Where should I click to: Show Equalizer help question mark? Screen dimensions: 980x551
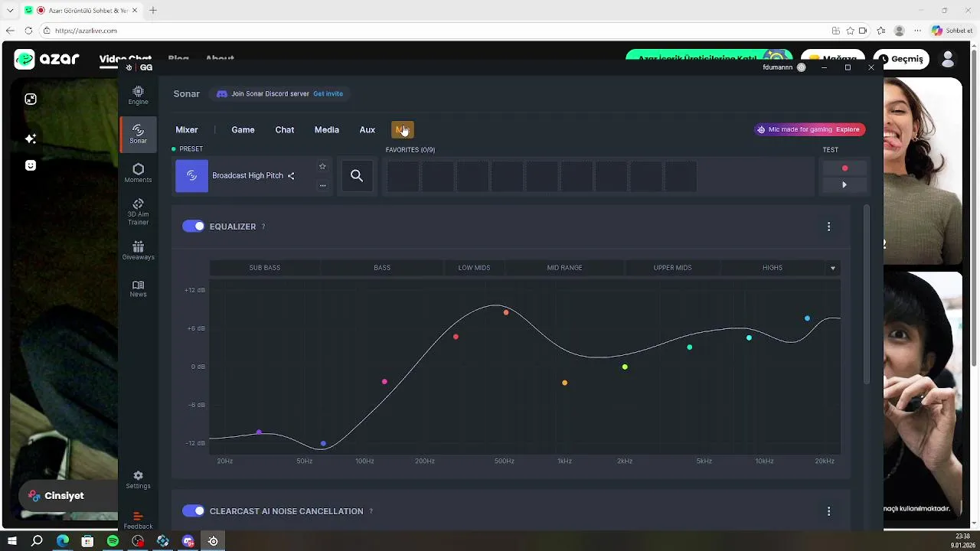[x=263, y=227]
